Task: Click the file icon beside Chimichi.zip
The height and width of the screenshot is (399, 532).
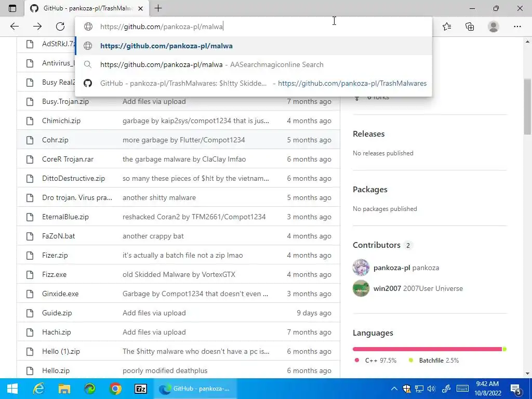Action: point(30,121)
